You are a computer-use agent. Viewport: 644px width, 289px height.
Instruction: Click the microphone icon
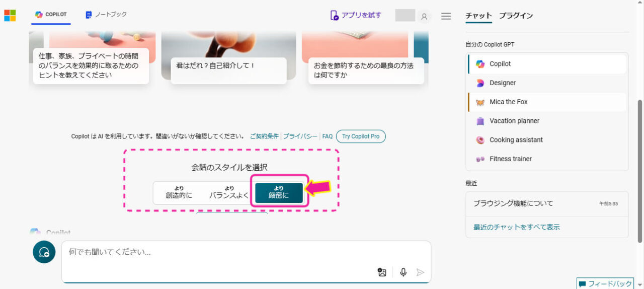point(403,272)
